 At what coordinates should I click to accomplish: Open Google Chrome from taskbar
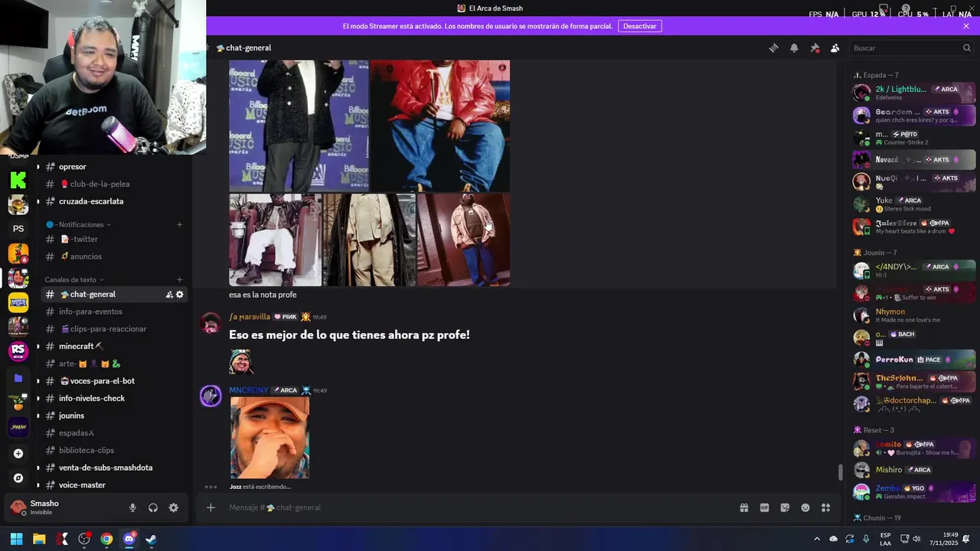[x=106, y=539]
